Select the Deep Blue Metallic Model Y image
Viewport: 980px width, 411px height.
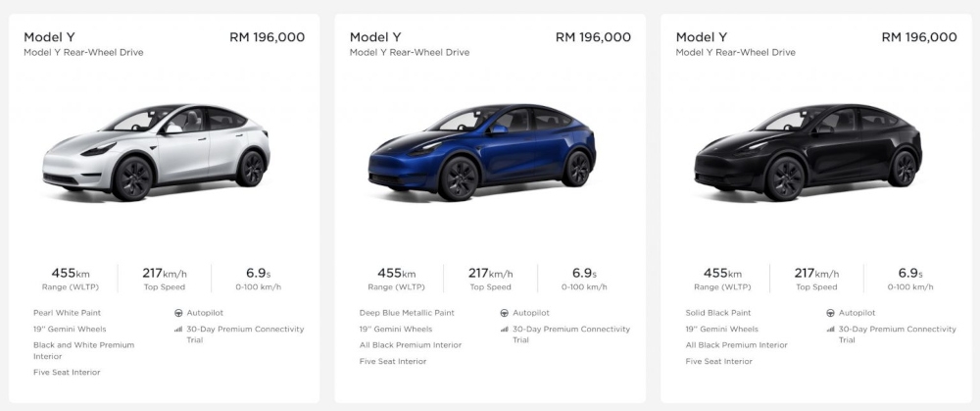point(482,147)
